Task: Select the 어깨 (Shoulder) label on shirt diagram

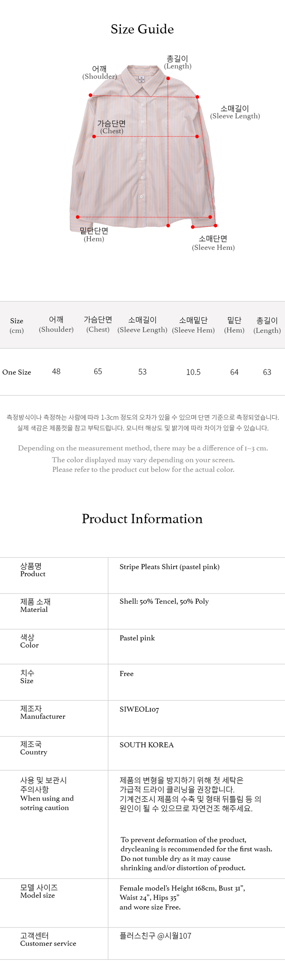Action: pyautogui.click(x=99, y=73)
